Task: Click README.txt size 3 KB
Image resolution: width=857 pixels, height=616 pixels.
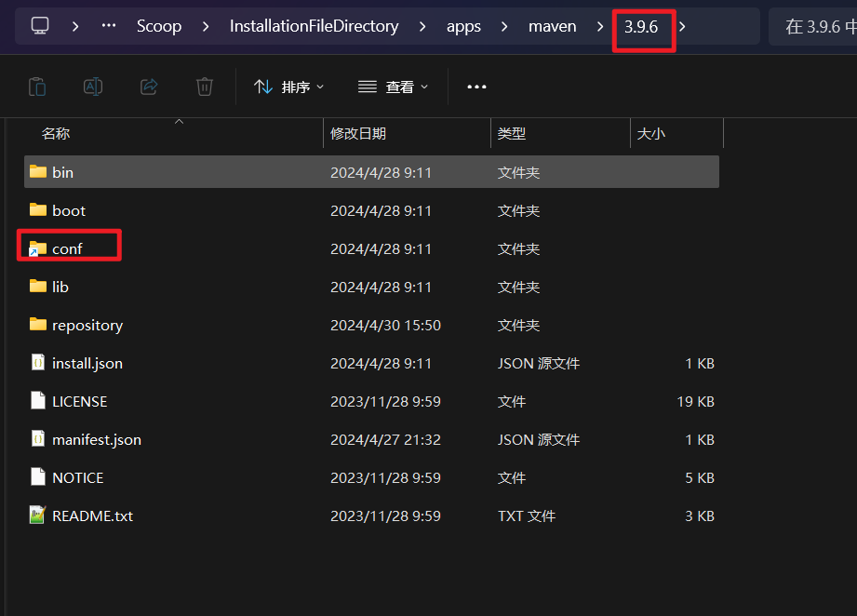Action: point(700,516)
